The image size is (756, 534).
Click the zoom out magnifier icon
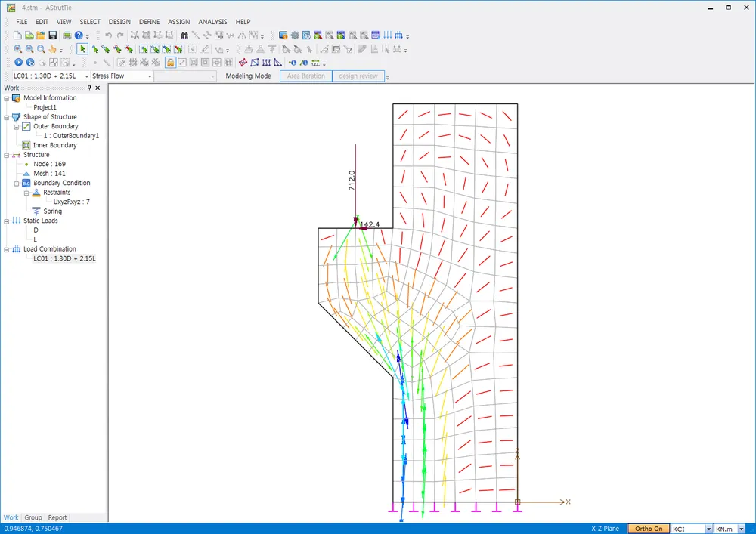(x=29, y=49)
